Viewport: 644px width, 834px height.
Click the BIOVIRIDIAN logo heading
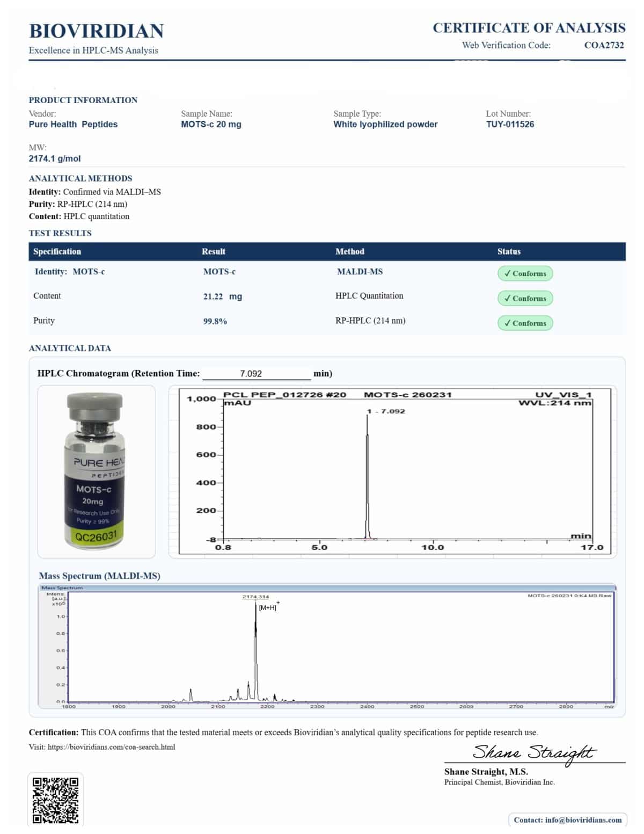(97, 31)
